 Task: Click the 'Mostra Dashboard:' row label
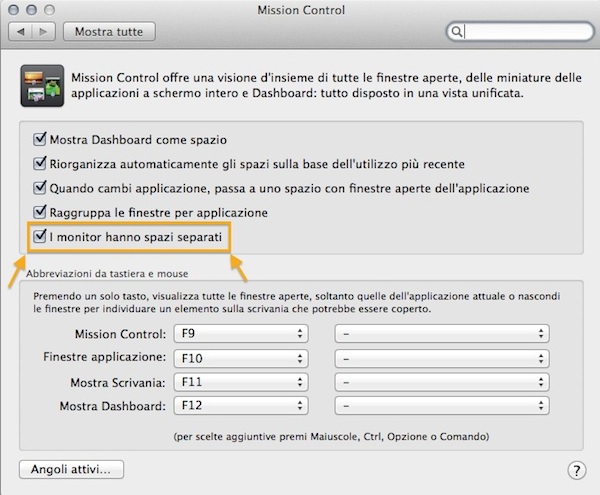(112, 406)
